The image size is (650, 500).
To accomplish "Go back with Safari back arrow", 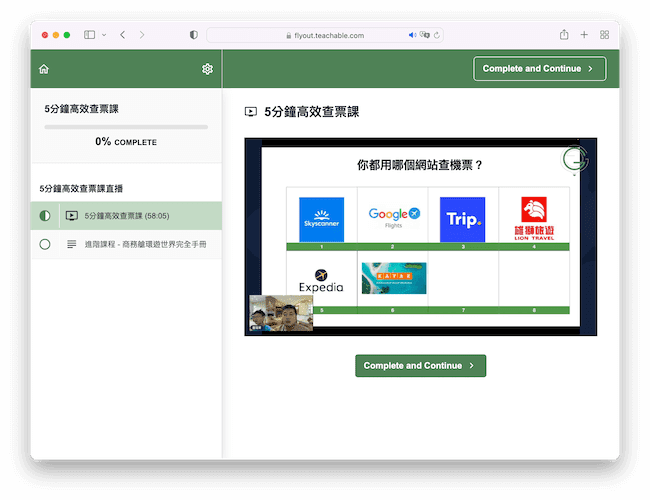I will (x=123, y=35).
